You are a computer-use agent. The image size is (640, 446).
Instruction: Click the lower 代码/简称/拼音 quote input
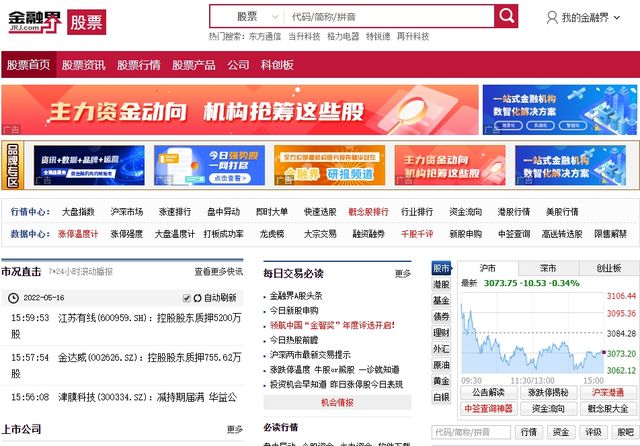pos(471,432)
